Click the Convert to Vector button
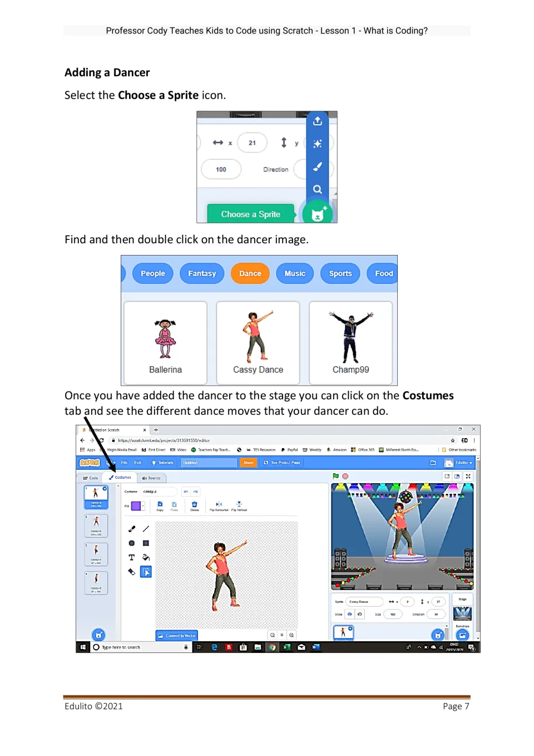 (177, 635)
